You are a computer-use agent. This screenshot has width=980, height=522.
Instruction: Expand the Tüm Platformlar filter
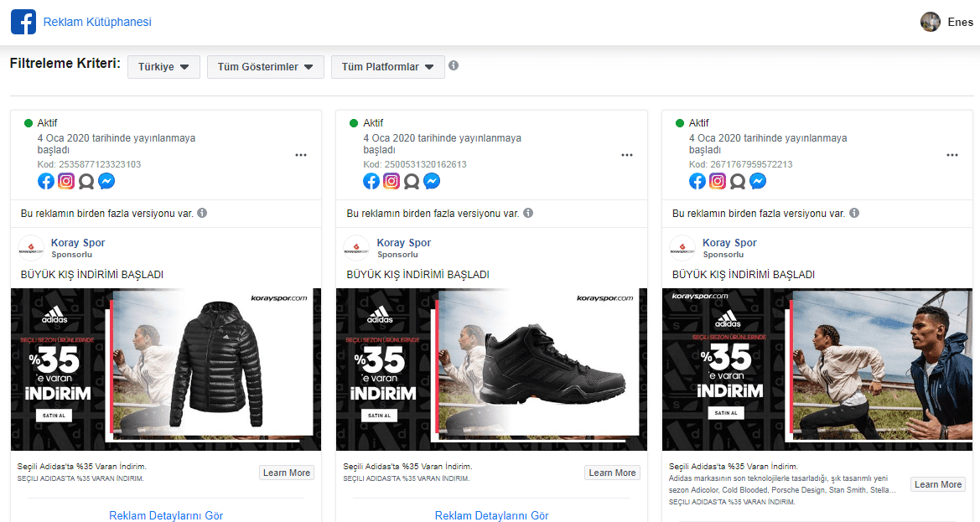tap(387, 66)
